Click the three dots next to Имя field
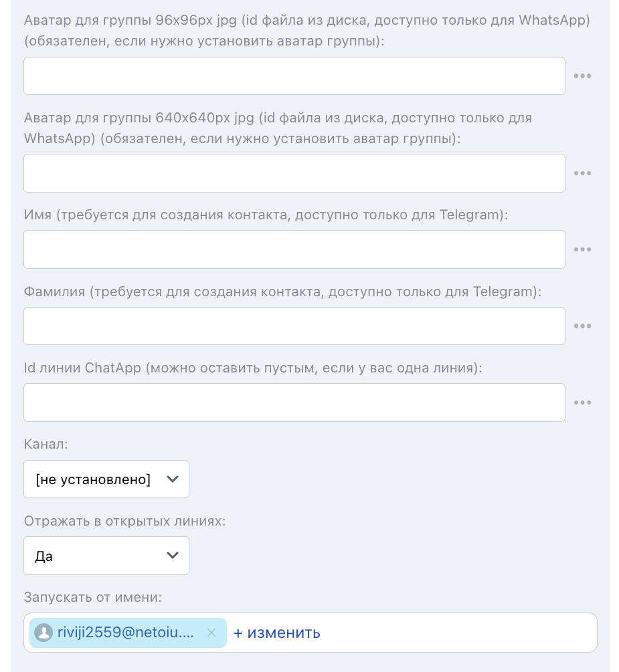619x672 pixels. coord(582,249)
